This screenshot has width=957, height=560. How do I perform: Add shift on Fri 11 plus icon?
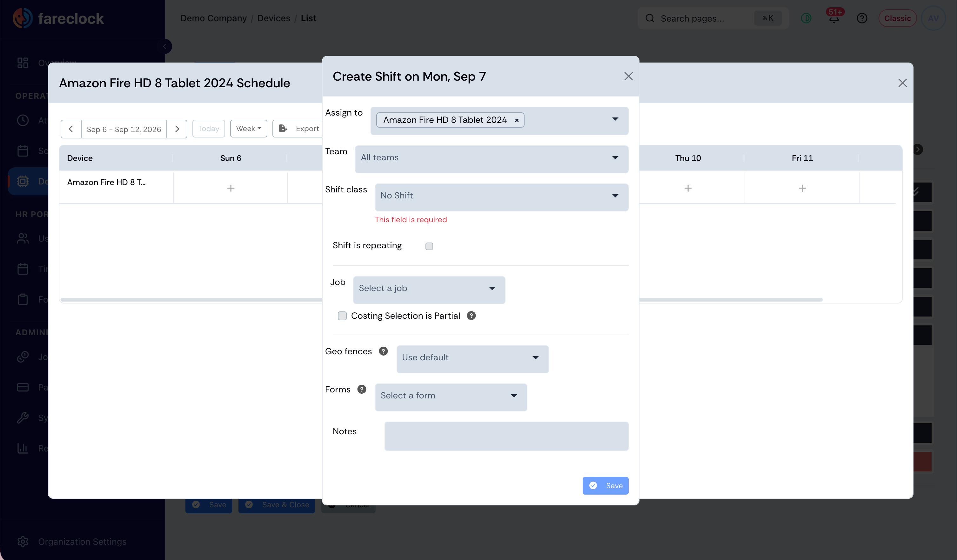[x=802, y=188]
